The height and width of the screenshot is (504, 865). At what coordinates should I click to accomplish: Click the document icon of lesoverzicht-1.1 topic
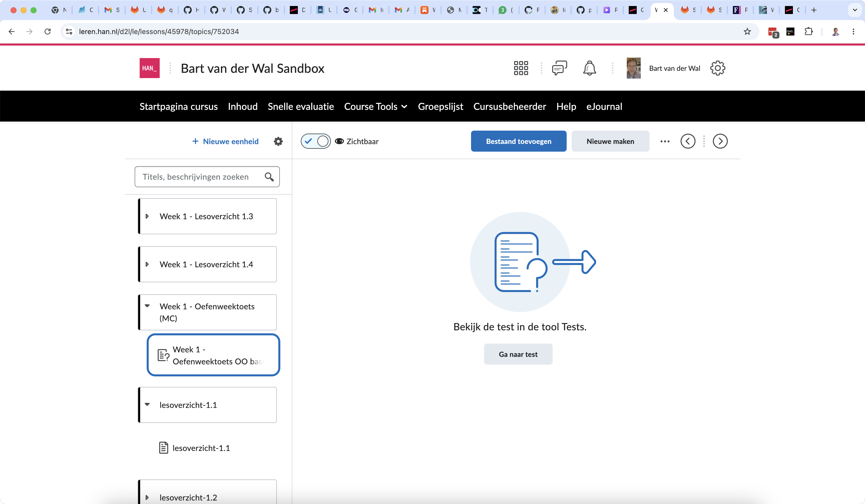coord(163,448)
